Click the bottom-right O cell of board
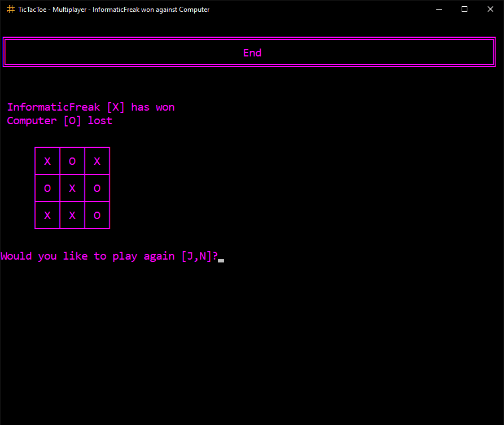 coord(97,216)
